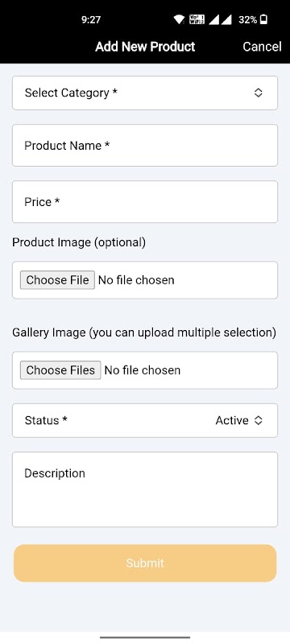Tap the Wi-Fi status icon
290x644 pixels.
coord(179,19)
